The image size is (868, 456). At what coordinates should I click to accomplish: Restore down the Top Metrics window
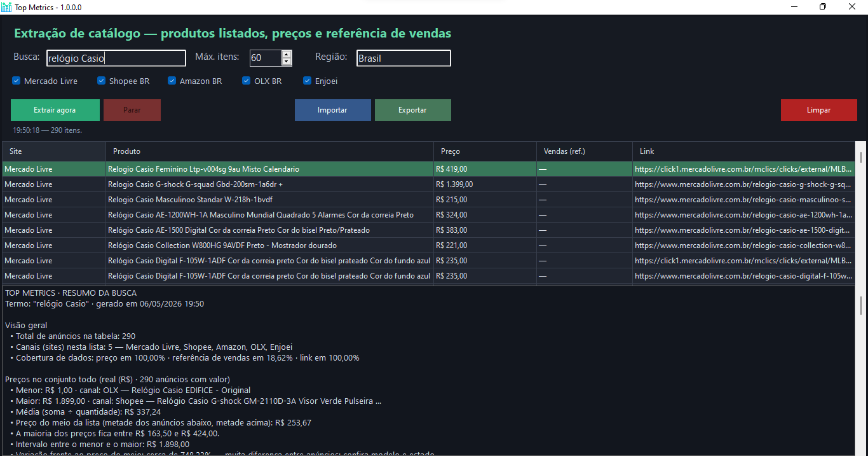click(823, 7)
